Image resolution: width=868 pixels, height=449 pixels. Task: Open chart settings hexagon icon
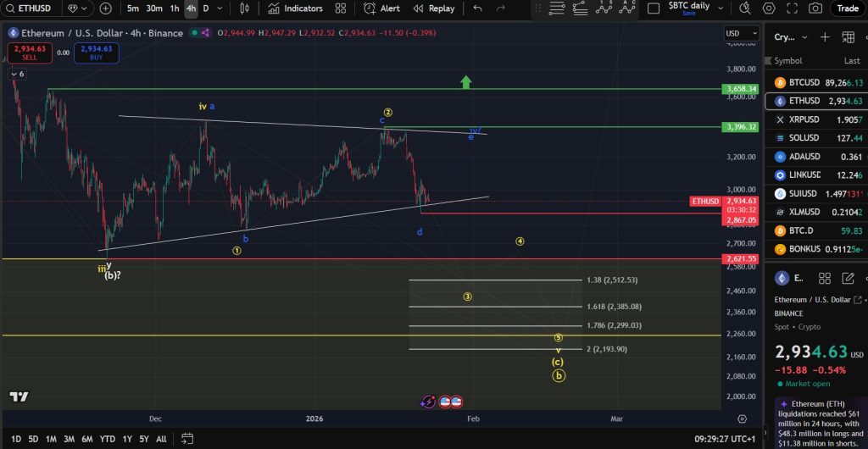point(768,8)
